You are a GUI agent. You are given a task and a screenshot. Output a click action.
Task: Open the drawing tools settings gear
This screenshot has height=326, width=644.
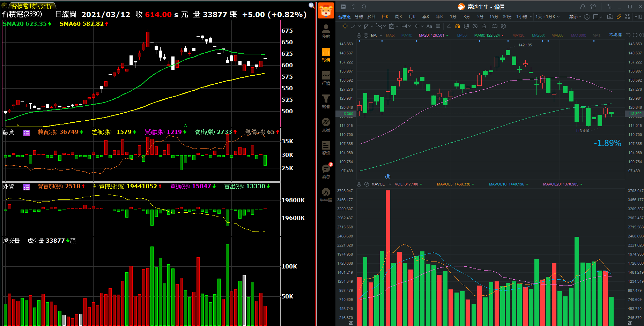pyautogui.click(x=503, y=26)
